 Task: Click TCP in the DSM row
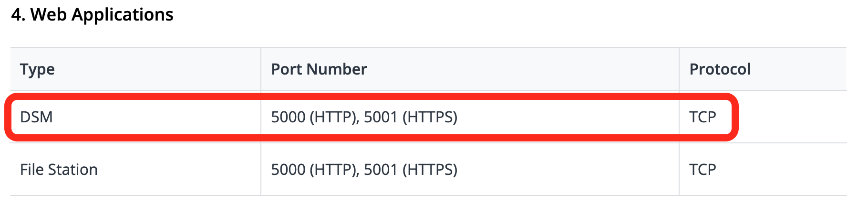(x=703, y=117)
